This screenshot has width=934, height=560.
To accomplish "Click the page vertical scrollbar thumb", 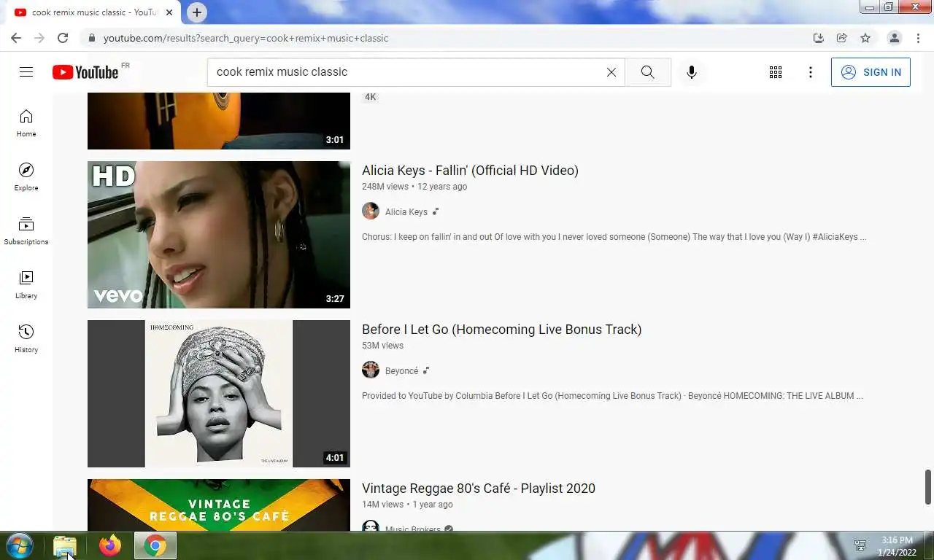I will tap(928, 487).
